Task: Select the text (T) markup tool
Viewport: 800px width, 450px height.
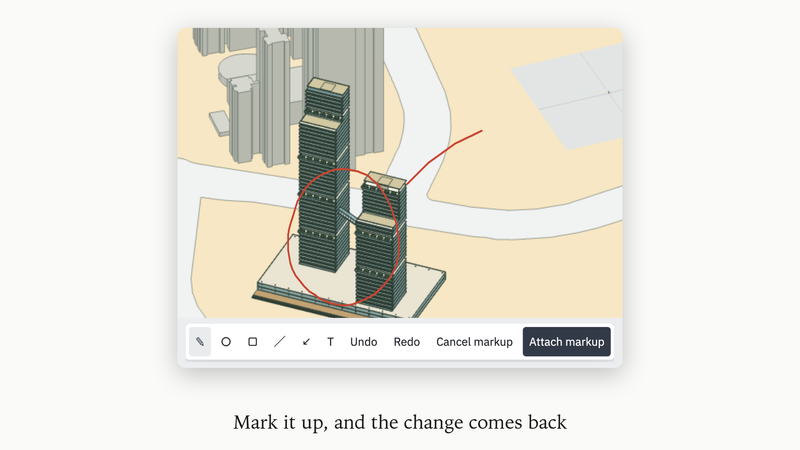Action: (x=331, y=342)
